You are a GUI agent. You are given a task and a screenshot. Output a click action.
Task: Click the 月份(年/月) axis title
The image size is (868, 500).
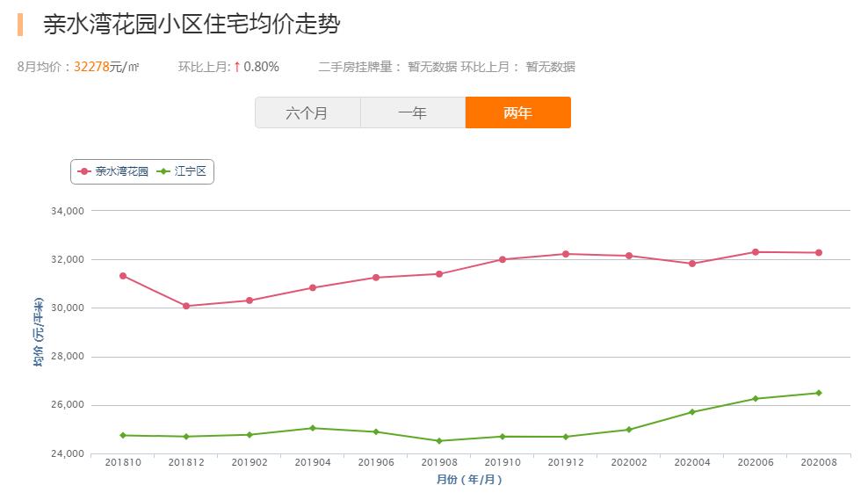pos(469,480)
